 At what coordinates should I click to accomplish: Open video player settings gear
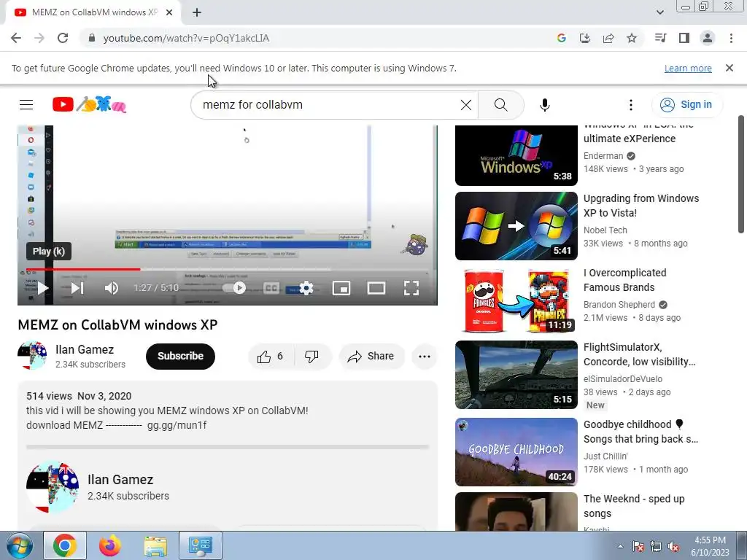coord(306,288)
